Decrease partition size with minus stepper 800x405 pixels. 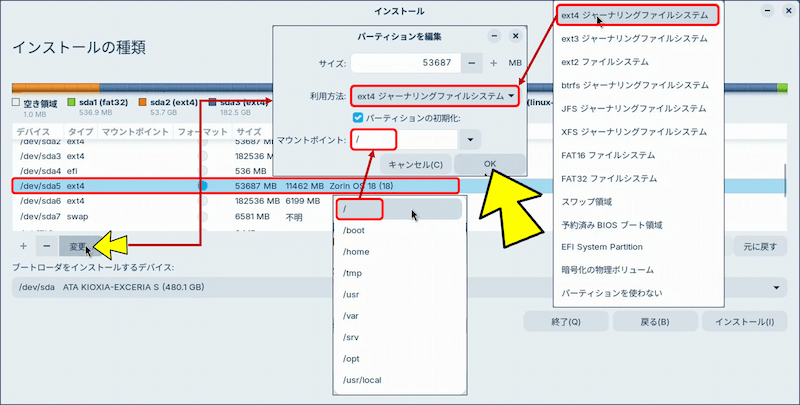(494, 63)
